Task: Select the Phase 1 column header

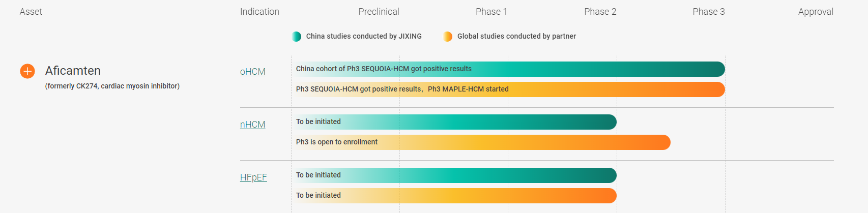Action: click(491, 12)
